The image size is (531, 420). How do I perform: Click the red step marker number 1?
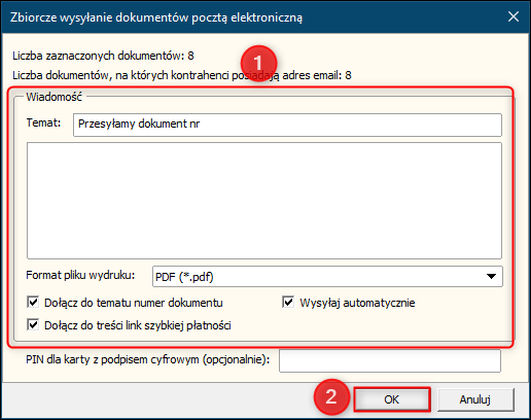pos(259,63)
